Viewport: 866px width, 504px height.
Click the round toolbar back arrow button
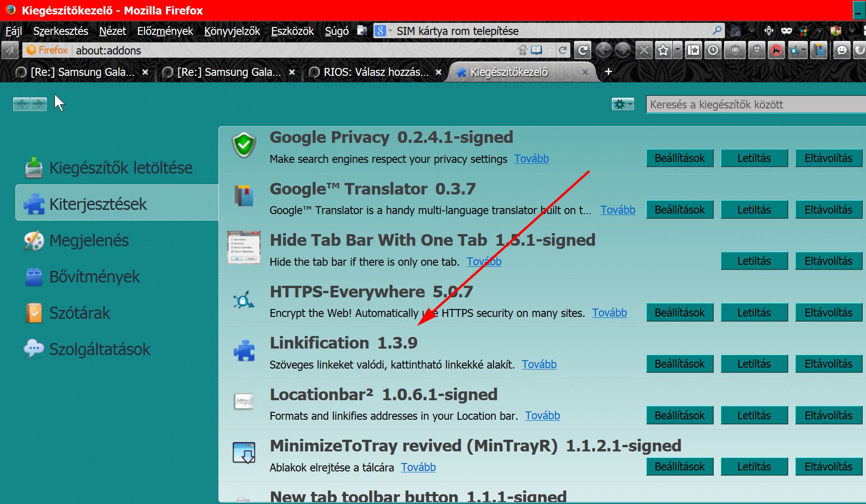coord(604,50)
